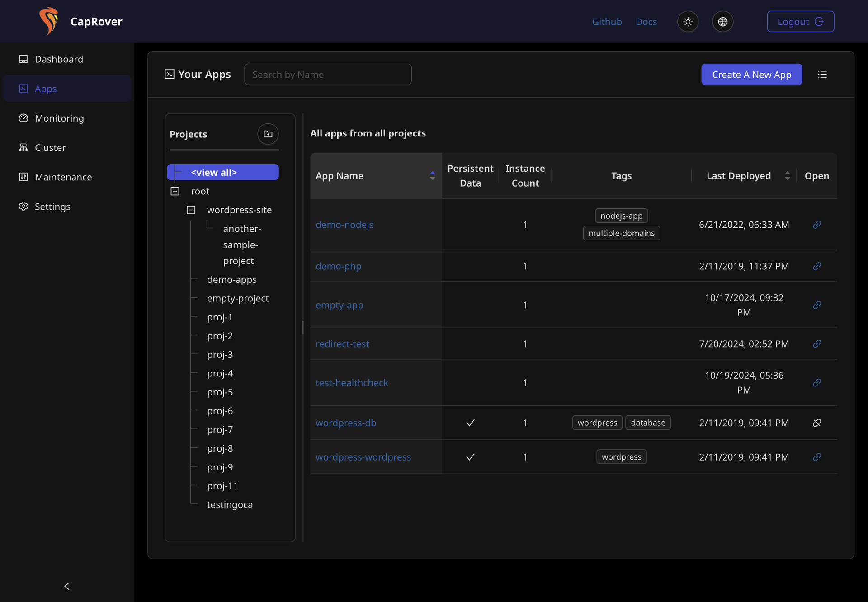This screenshot has height=602, width=868.
Task: Open the test-healthcheck app
Action: [352, 383]
